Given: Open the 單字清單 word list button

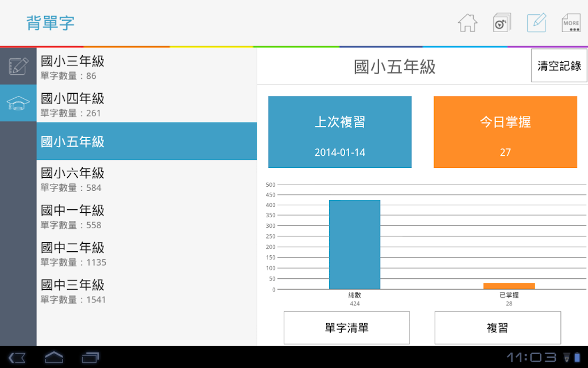Looking at the screenshot, I should coord(346,327).
